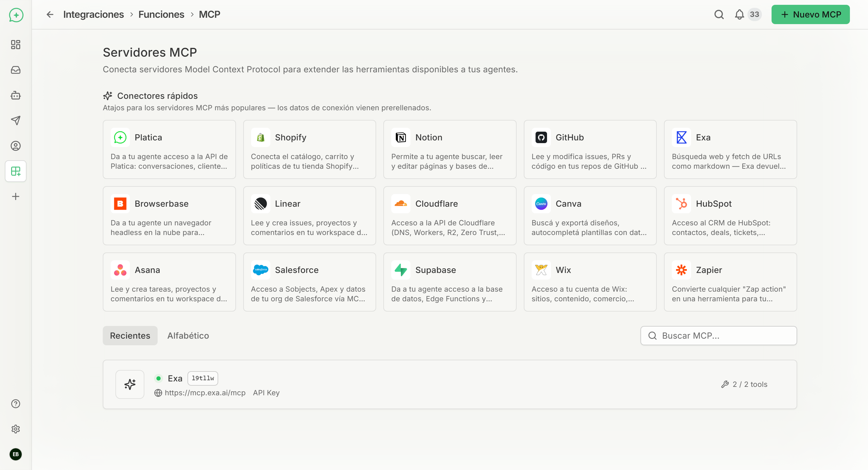The image size is (868, 470).
Task: Click the HubSpot sprocket icon
Action: pos(681,204)
